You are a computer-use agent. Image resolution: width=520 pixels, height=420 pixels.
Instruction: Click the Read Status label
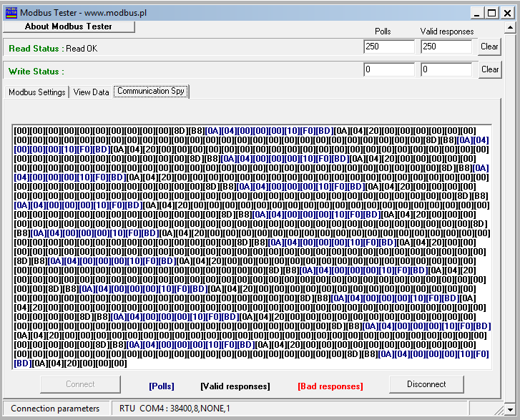tap(36, 49)
